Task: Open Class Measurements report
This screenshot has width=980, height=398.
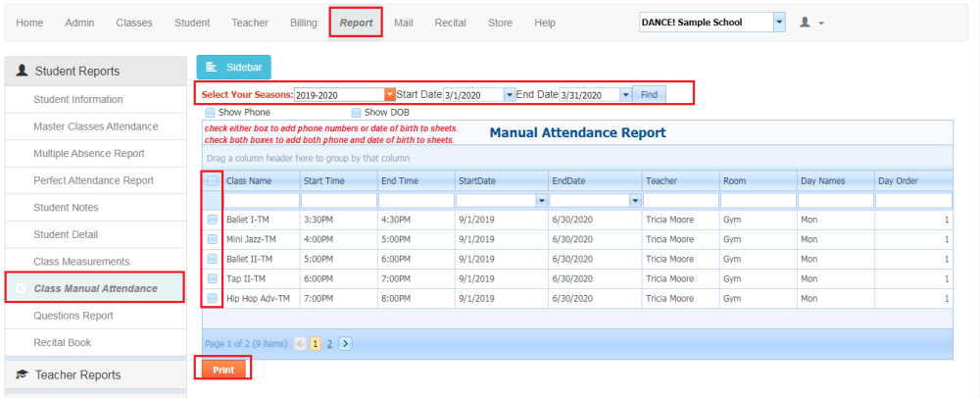Action: pyautogui.click(x=95, y=261)
